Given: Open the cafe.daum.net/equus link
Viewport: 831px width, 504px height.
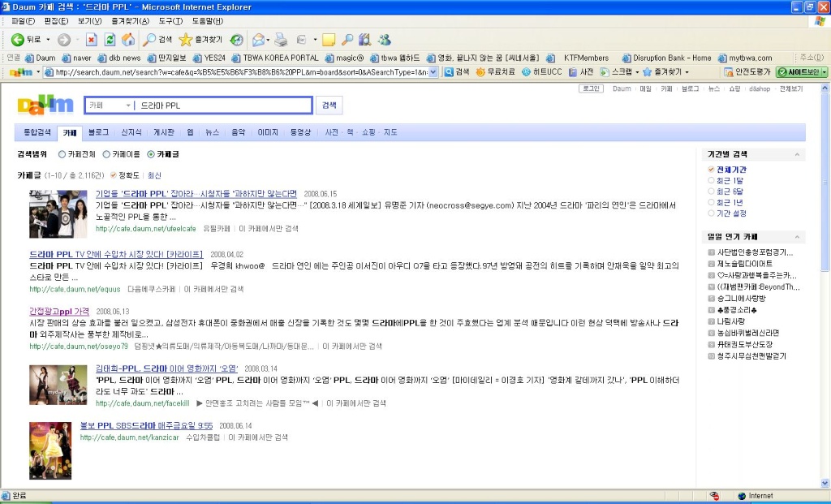Looking at the screenshot, I should point(75,290).
